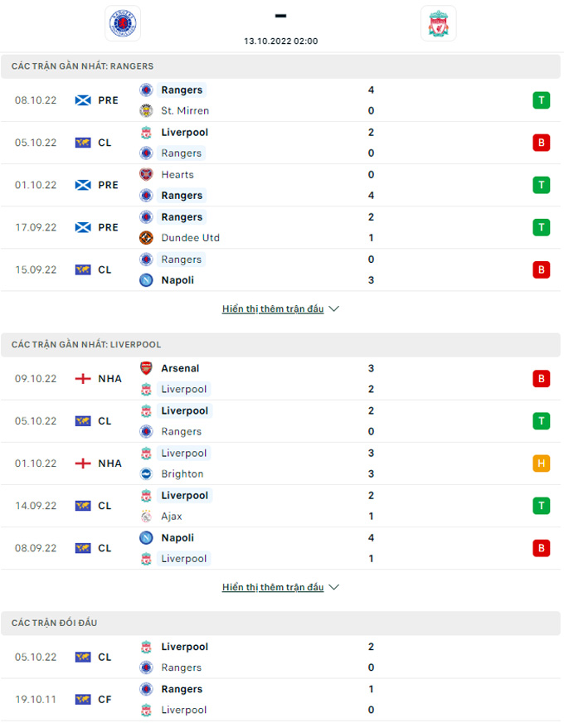Click the Rangers crest in the header
564x728 pixels.
click(124, 23)
